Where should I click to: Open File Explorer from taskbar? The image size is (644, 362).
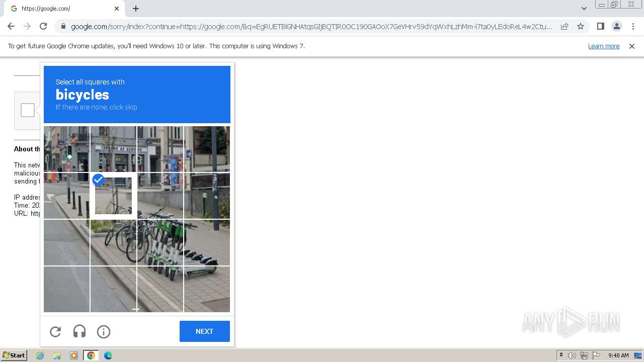(x=57, y=355)
